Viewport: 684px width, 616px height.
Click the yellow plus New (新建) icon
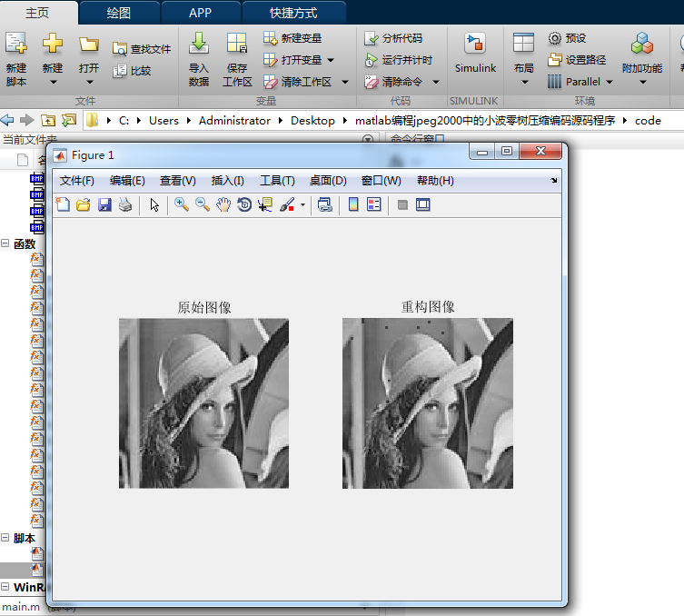53,44
